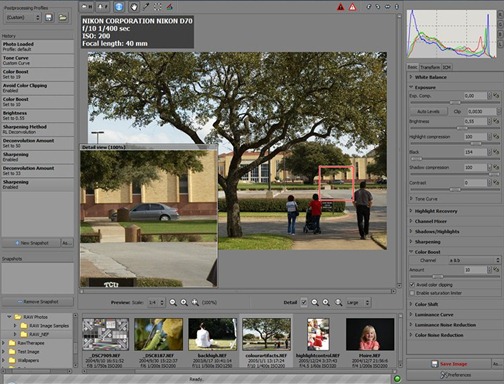504x384 pixels.
Task: Rotate image left
Action: click(369, 7)
